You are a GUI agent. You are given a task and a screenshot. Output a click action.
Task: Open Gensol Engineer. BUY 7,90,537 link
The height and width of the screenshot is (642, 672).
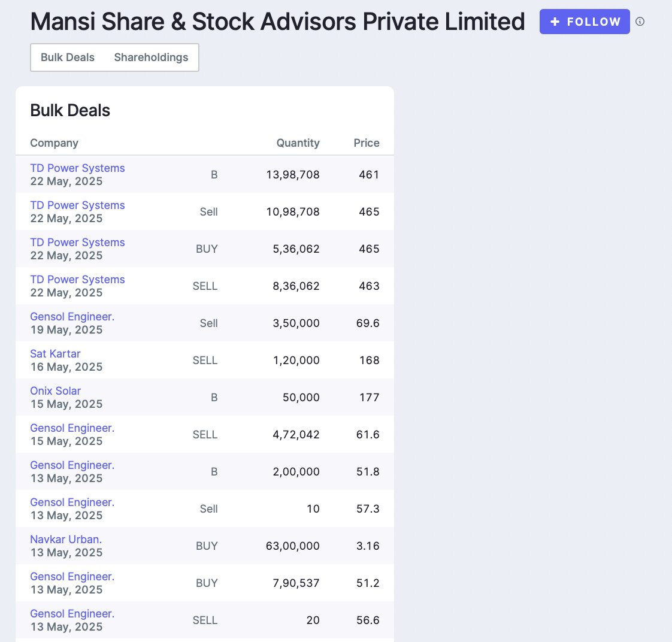pyautogui.click(x=72, y=577)
